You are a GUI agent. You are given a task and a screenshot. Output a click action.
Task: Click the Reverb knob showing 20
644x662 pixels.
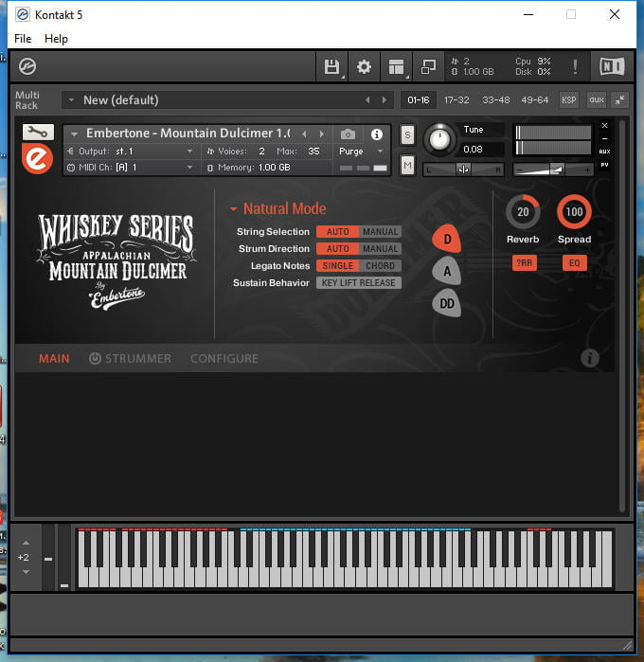(x=523, y=211)
